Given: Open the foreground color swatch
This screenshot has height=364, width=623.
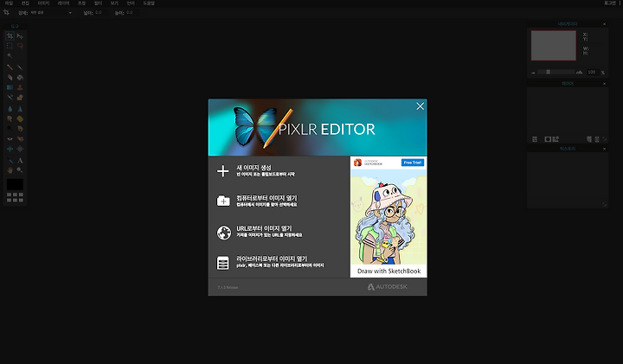Looking at the screenshot, I should pos(15,184).
